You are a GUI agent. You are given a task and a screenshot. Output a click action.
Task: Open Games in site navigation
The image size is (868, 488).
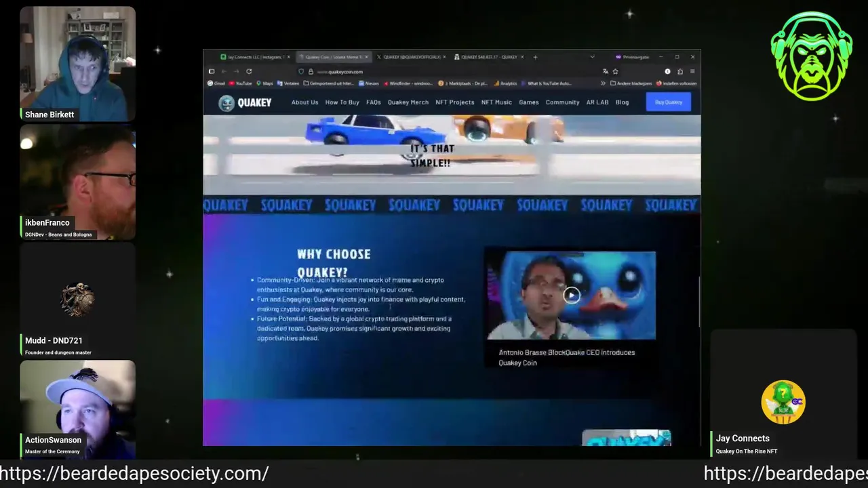529,102
